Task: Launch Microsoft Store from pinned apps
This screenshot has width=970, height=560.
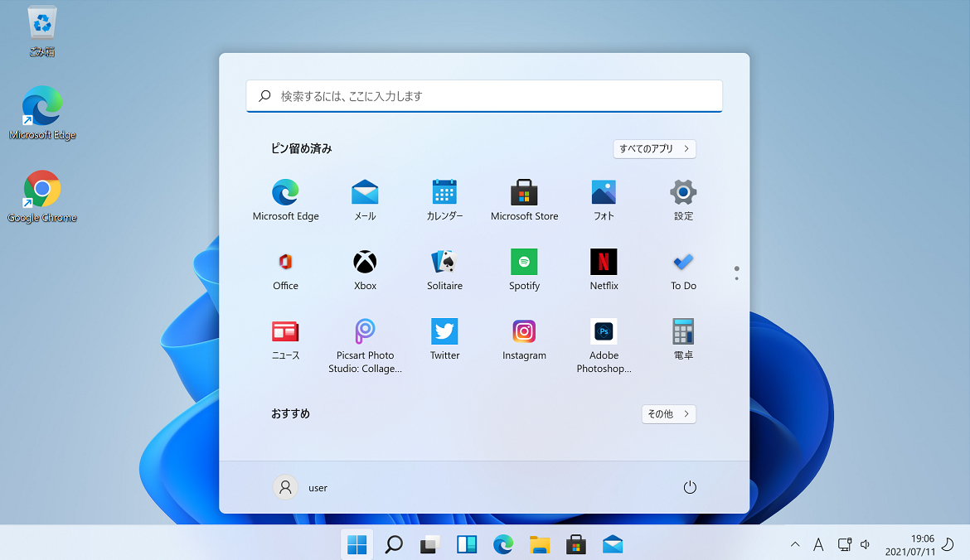Action: tap(524, 200)
